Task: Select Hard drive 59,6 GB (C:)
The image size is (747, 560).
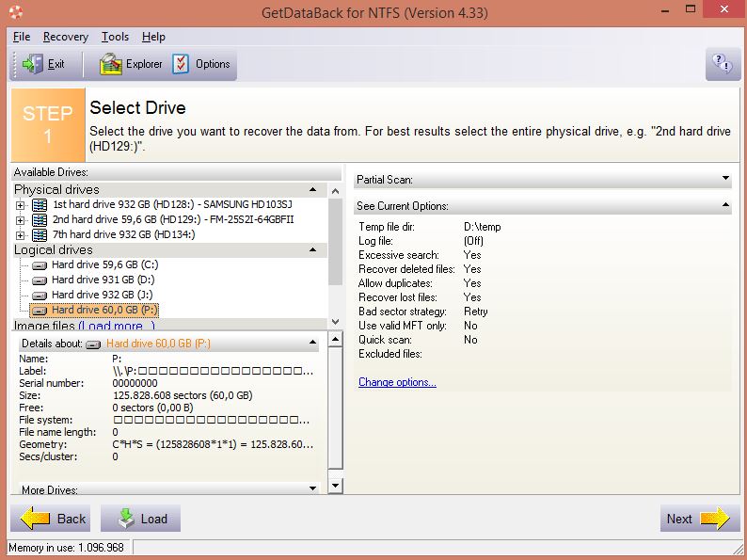Action: tap(104, 264)
